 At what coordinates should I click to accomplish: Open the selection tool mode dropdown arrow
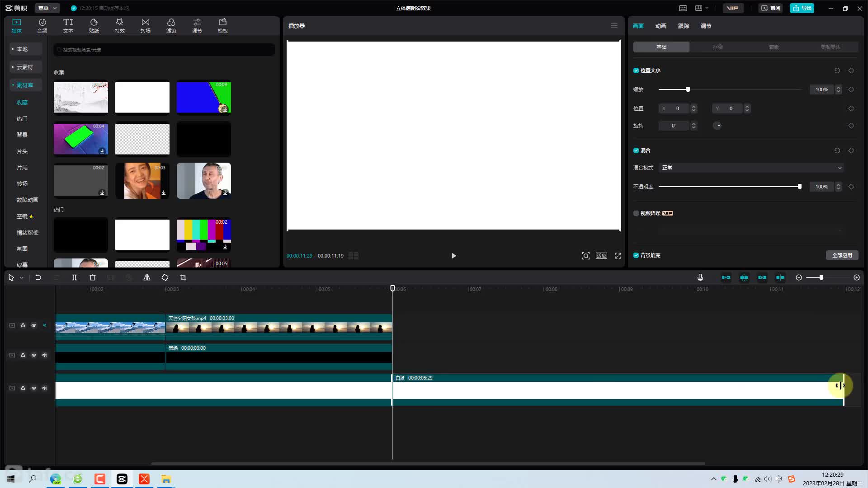pyautogui.click(x=21, y=278)
